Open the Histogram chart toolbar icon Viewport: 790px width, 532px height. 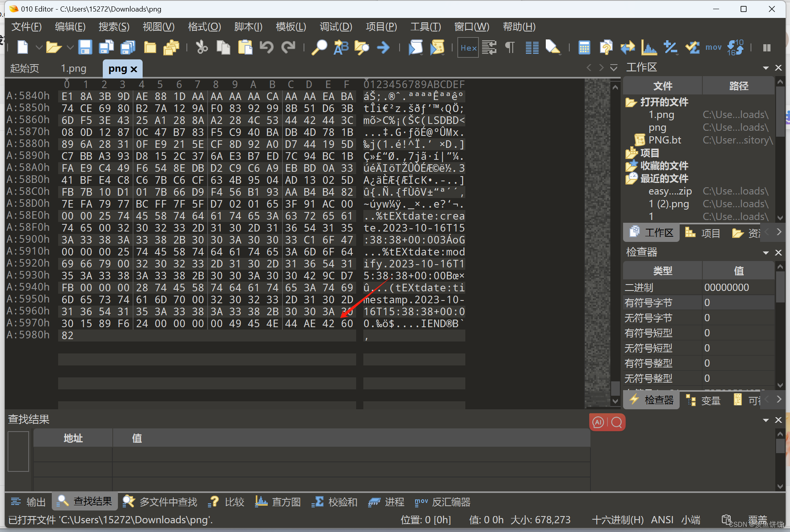click(x=649, y=47)
